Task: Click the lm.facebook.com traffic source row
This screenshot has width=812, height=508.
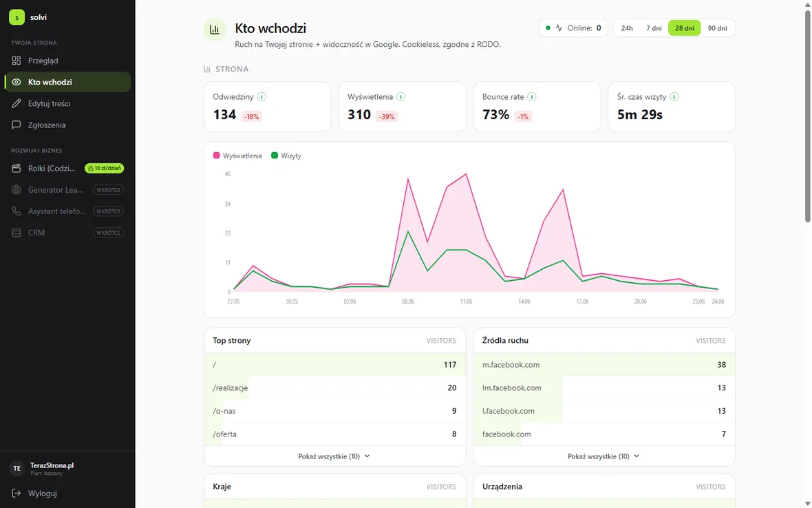Action: click(x=603, y=388)
